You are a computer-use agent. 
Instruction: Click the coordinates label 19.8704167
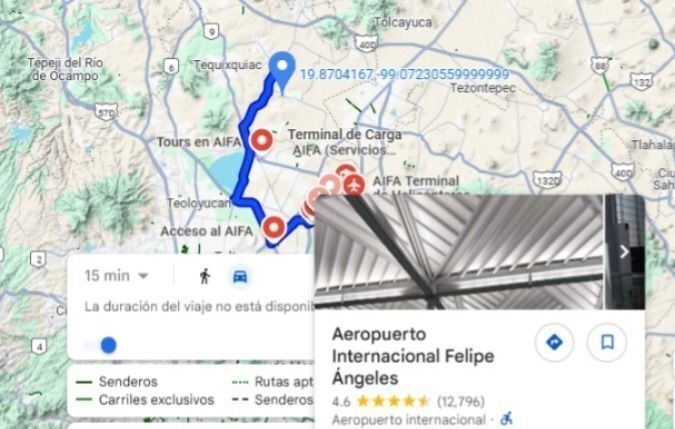pyautogui.click(x=404, y=74)
